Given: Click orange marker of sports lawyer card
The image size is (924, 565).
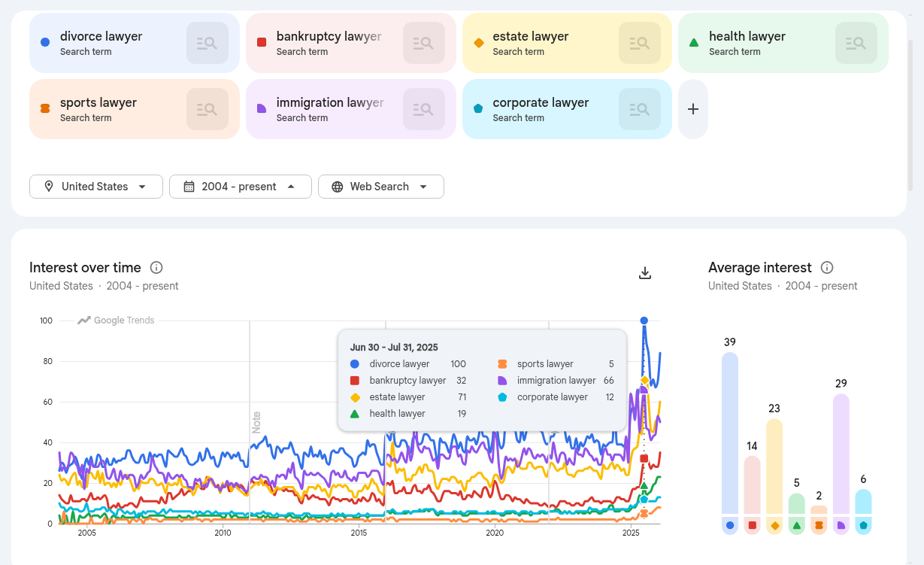Looking at the screenshot, I should (45, 108).
